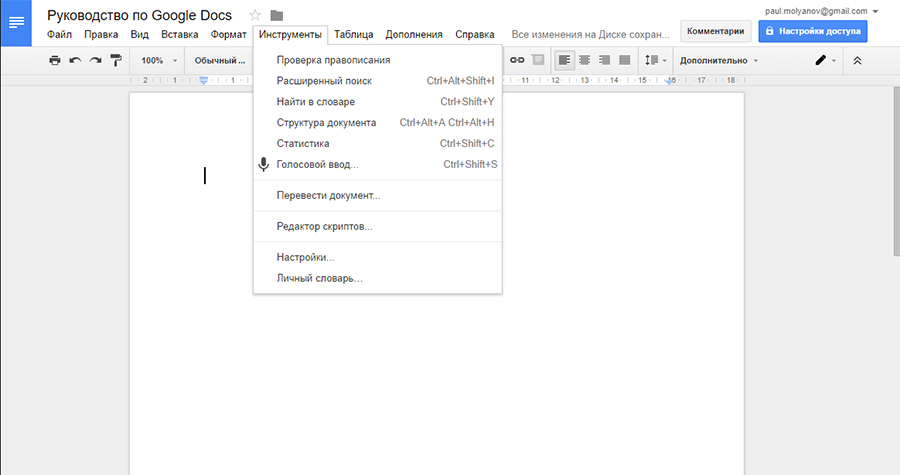The width and height of the screenshot is (900, 475).
Task: Add a comment using the toolbar icon
Action: pyautogui.click(x=538, y=60)
